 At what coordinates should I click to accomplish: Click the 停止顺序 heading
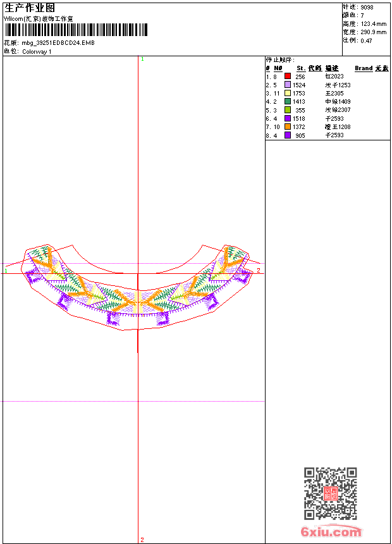coord(280,60)
